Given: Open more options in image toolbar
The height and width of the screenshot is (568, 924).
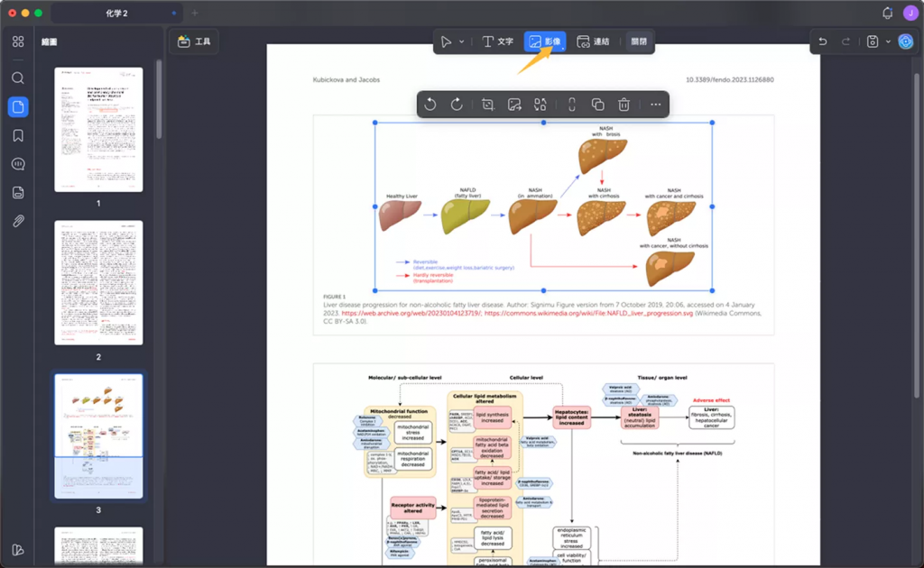Looking at the screenshot, I should tap(655, 105).
